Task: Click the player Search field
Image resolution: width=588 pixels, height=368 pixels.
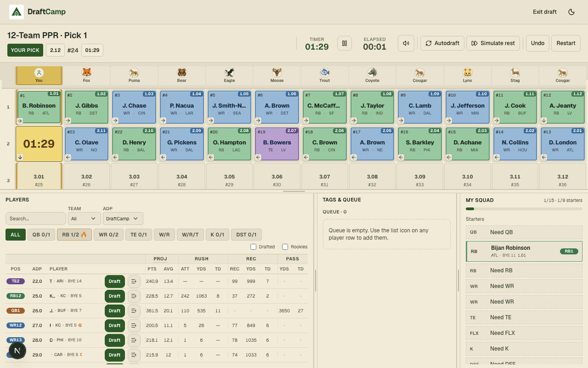Action: (x=36, y=218)
